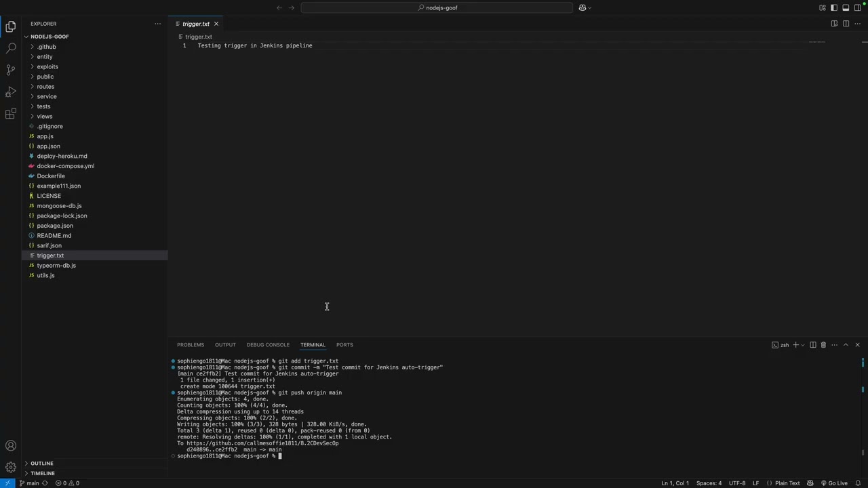This screenshot has height=488, width=868.
Task: Click the trigger.txt breadcrumb
Action: tap(199, 37)
